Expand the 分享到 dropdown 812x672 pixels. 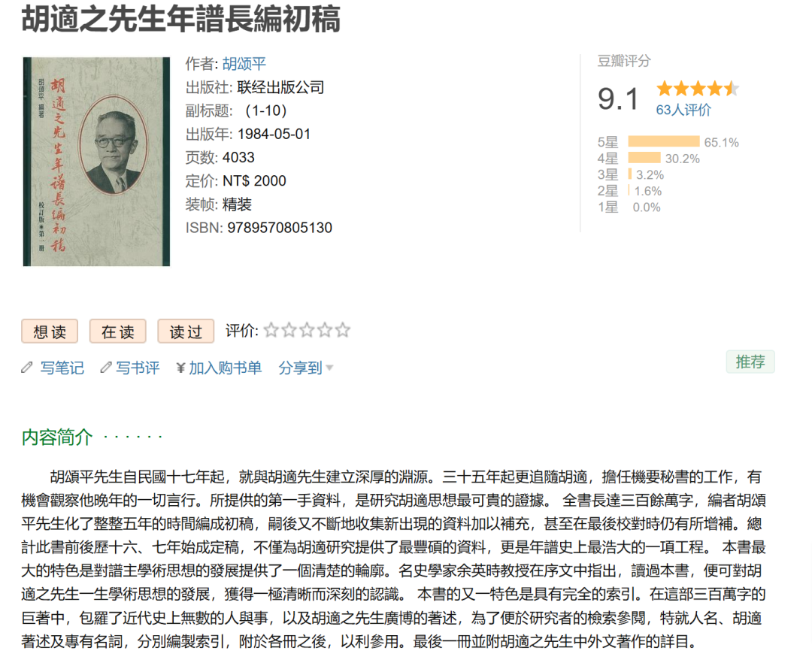305,368
